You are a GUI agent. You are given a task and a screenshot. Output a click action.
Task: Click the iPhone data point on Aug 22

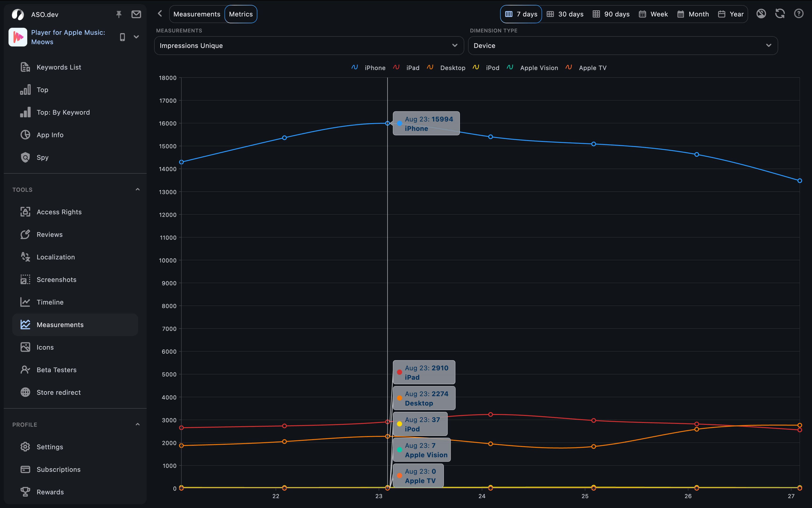(284, 137)
